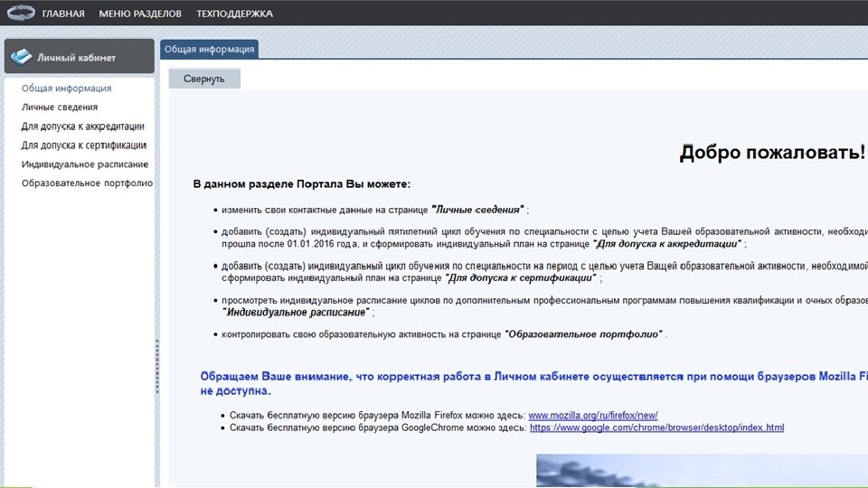
Task: Click the portal logo icon in top bar
Action: pyautogui.click(x=21, y=13)
